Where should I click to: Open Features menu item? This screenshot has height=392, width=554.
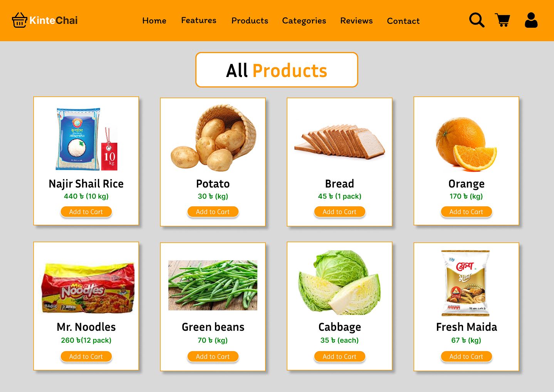[x=199, y=20]
